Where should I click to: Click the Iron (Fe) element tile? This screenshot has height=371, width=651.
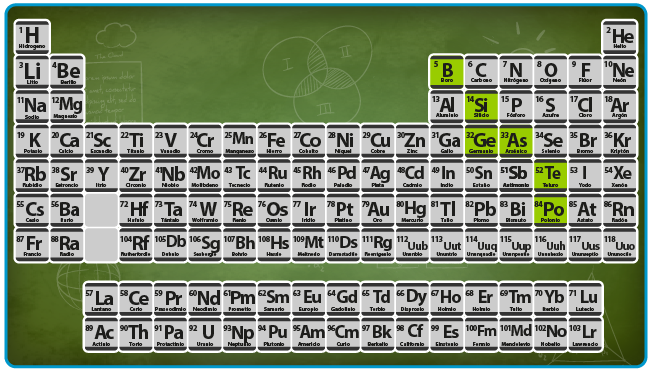pyautogui.click(x=274, y=141)
